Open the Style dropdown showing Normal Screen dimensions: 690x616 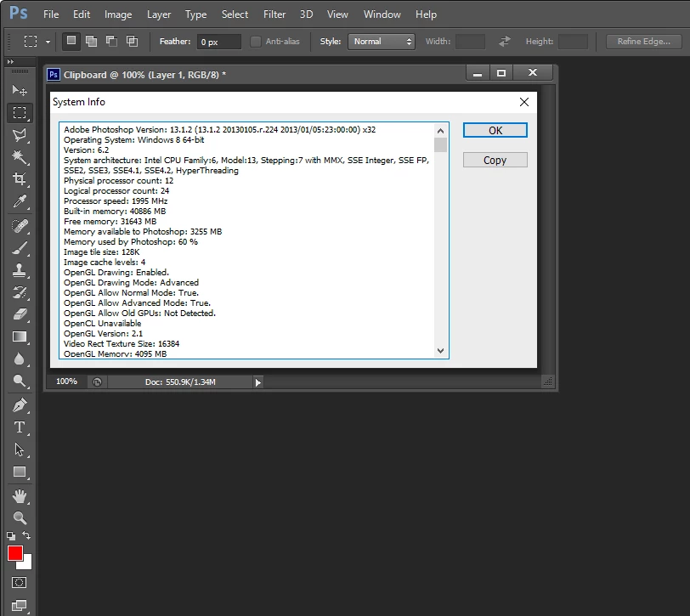coord(382,42)
